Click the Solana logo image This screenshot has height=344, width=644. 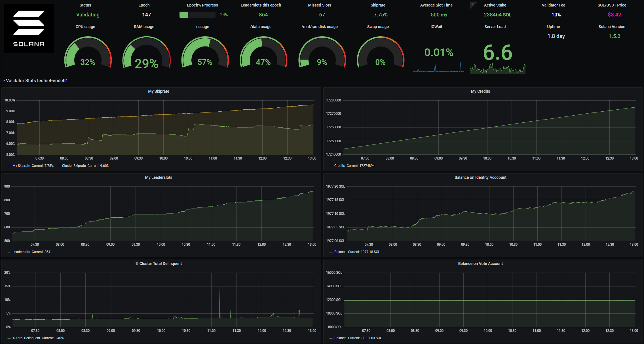(x=29, y=28)
